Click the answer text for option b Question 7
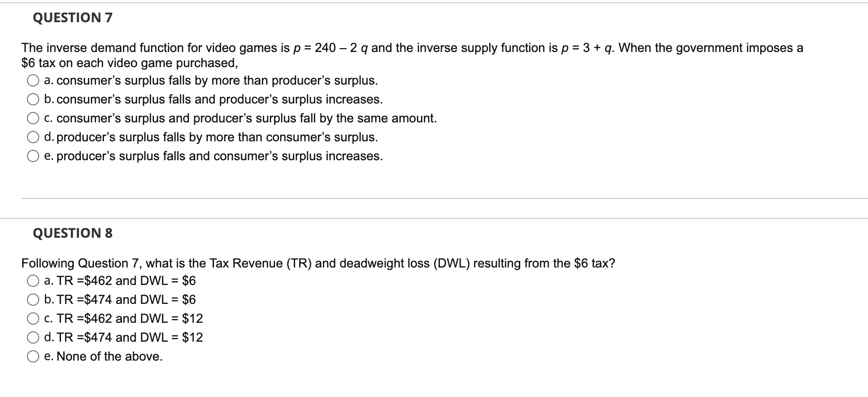Image resolution: width=868 pixels, height=397 pixels. 213,99
